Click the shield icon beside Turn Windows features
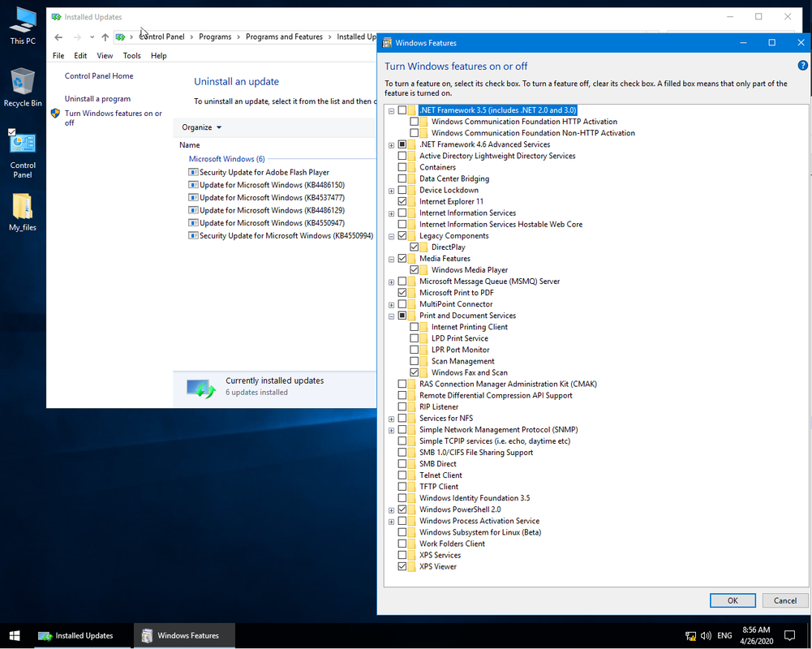812x649 pixels. click(55, 114)
